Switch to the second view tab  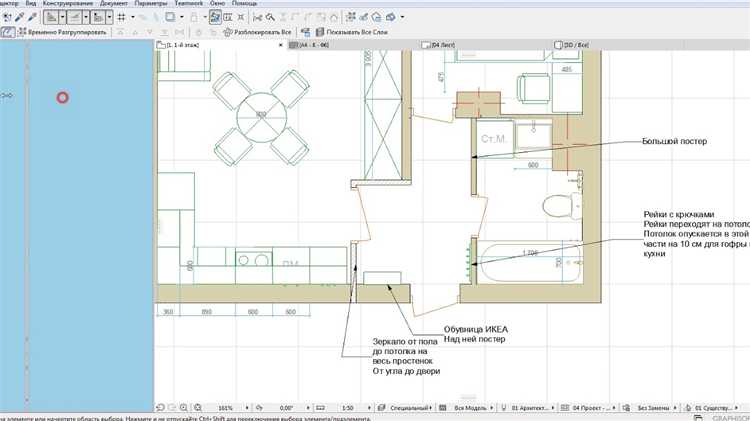(354, 45)
